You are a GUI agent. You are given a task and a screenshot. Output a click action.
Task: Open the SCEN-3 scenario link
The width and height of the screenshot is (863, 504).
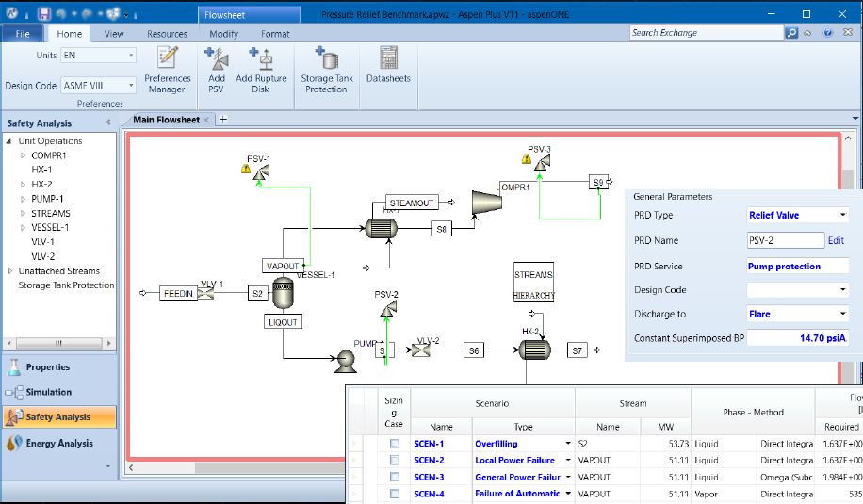[x=429, y=477]
